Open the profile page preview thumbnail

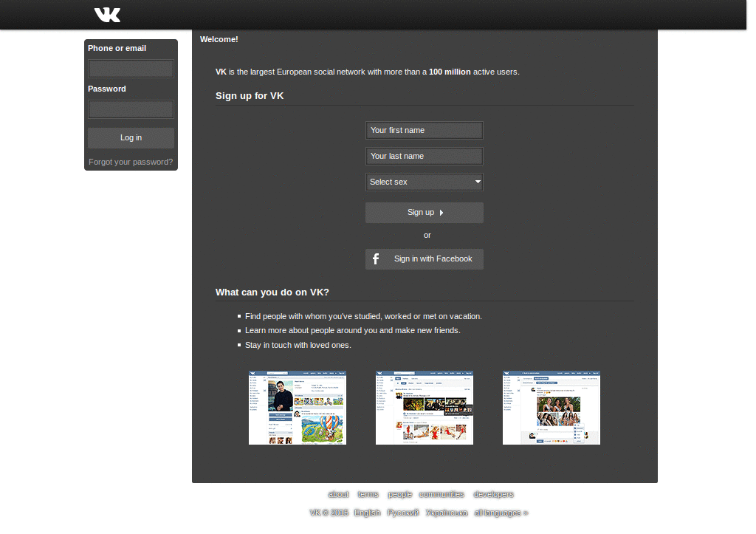pos(298,408)
